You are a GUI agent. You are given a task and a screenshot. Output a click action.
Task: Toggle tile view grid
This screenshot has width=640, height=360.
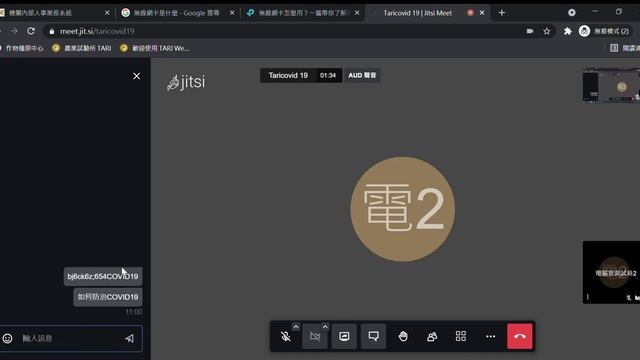coord(461,336)
